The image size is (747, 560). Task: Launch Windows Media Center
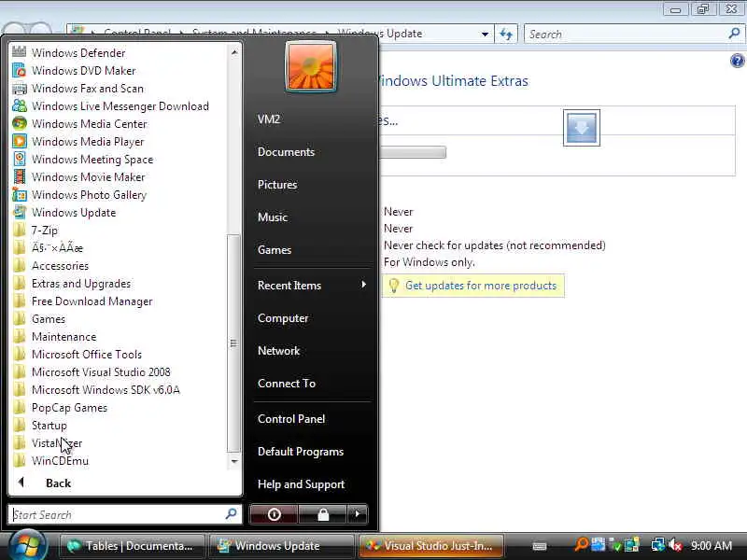tap(80, 124)
